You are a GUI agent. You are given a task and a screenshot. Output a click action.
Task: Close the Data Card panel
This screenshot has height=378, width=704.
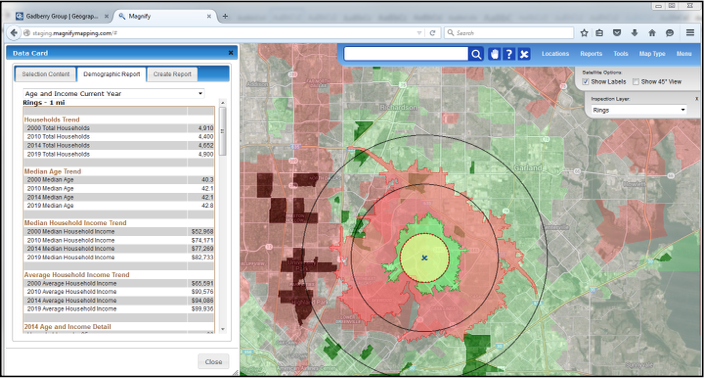(x=231, y=53)
